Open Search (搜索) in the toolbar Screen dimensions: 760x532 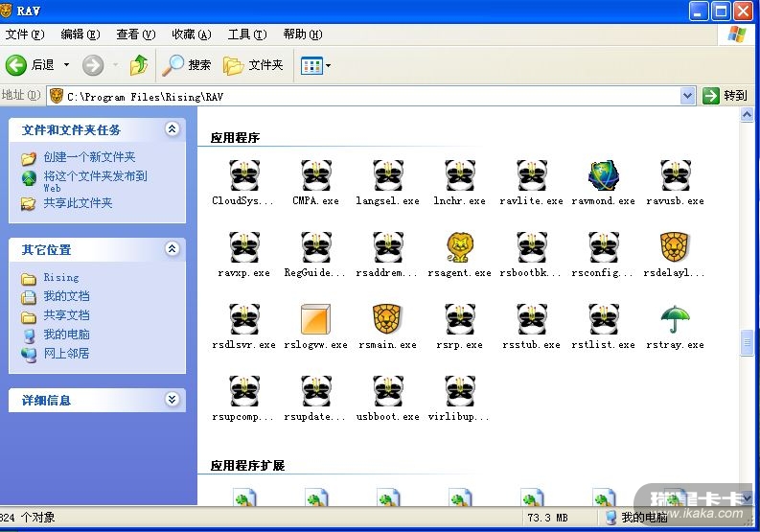187,65
